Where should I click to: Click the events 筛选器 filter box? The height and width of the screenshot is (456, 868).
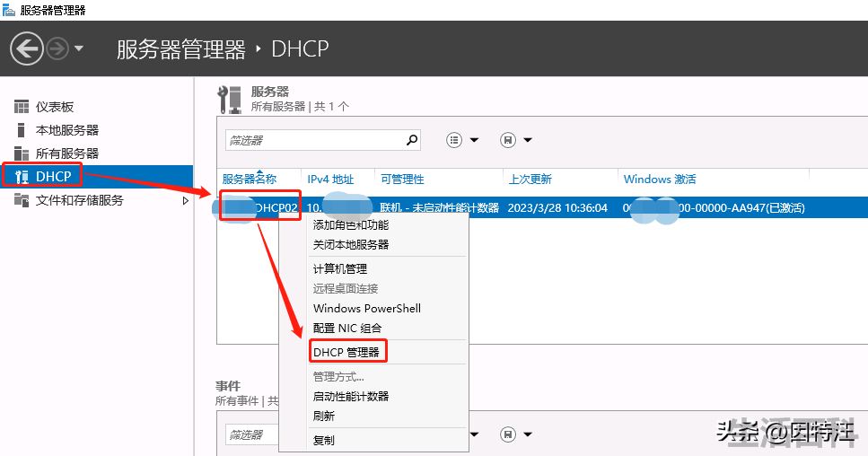point(252,434)
